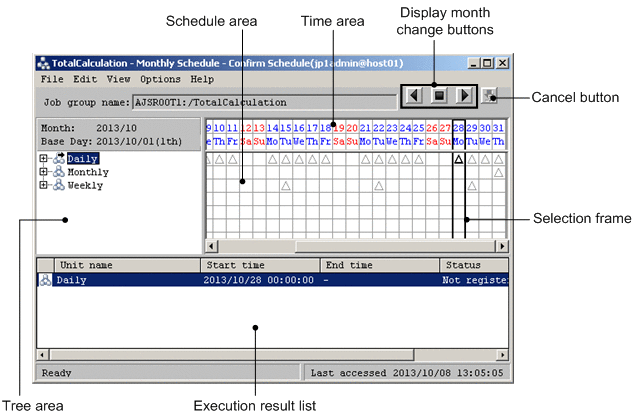Open the File menu
Screen dimensions: 635x417
pyautogui.click(x=52, y=78)
